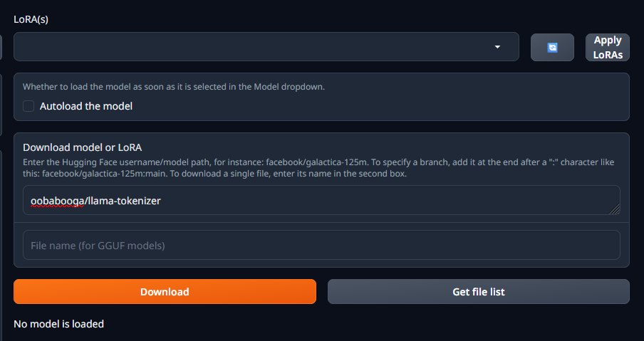Screen dimensions: 644x341
Task: Open the LoRA(s) selection box
Action: pos(256,47)
